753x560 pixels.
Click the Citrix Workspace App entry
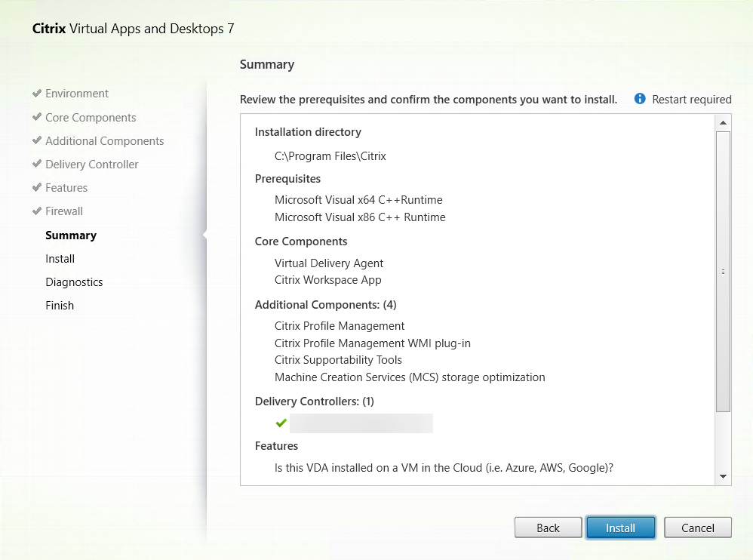click(x=328, y=280)
